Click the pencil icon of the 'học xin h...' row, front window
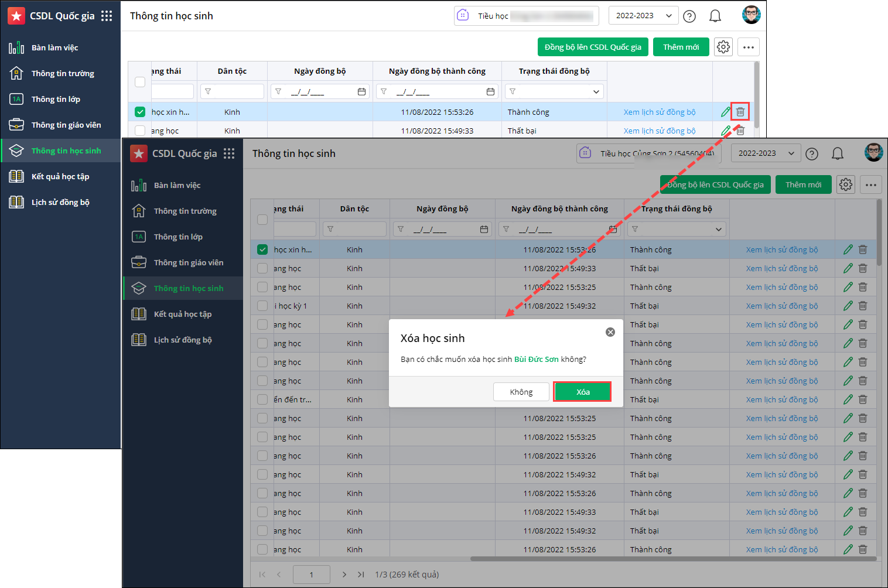 point(848,249)
